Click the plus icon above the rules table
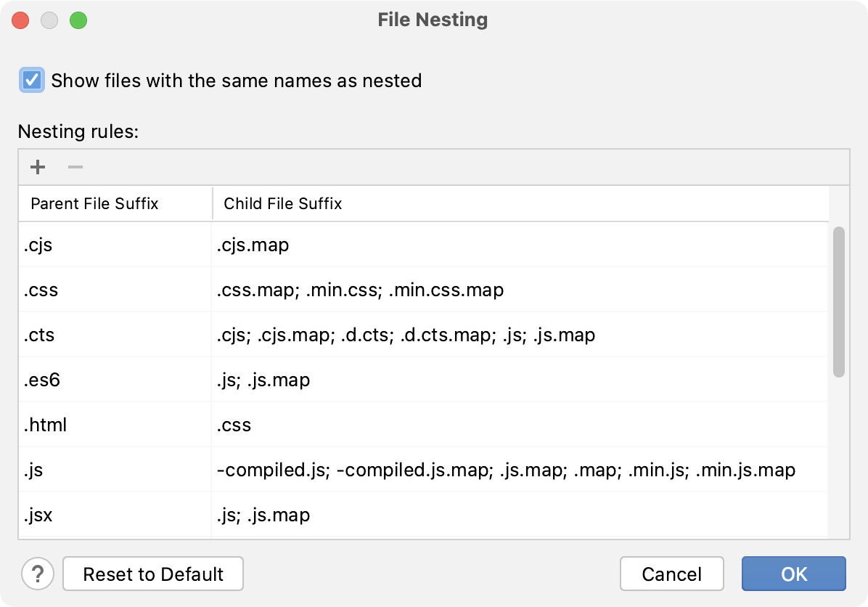Viewport: 868px width, 607px height. (x=37, y=167)
